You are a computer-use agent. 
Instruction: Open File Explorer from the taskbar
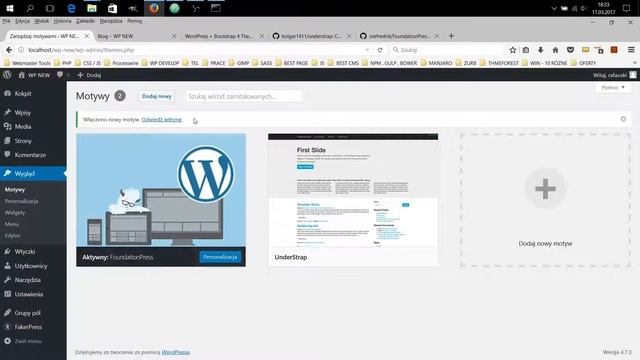92,8
